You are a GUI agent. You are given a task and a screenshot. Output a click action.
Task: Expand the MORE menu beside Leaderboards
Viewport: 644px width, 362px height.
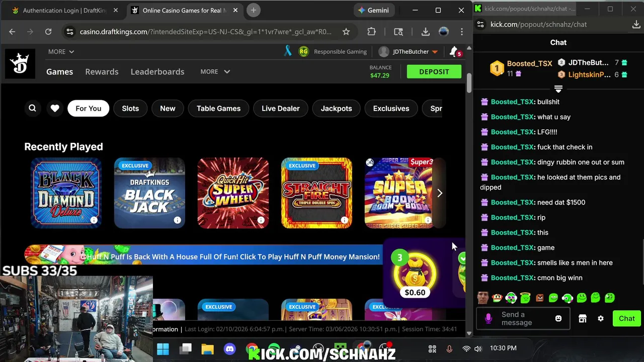tap(215, 71)
